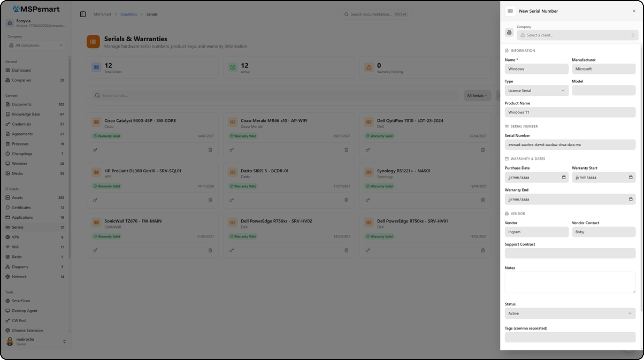Delete the Datto SIRIS 5 serial entry
This screenshot has width=644, height=360.
[346, 200]
